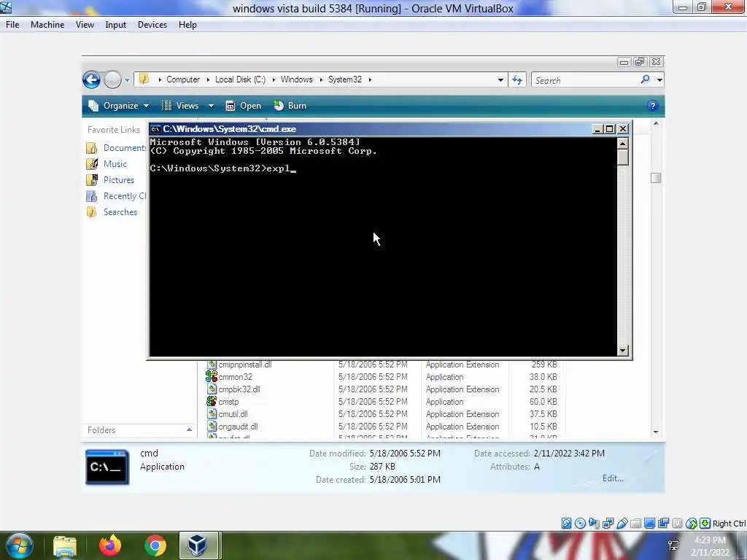Open the VirtualBox Devices menu
Viewport: 747px width, 560px height.
pos(152,25)
